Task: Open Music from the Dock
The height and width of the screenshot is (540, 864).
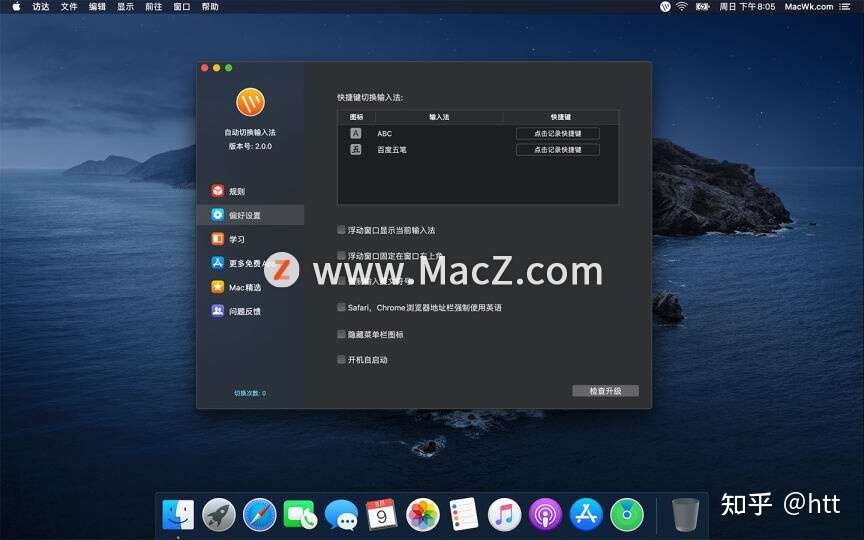Action: [504, 515]
